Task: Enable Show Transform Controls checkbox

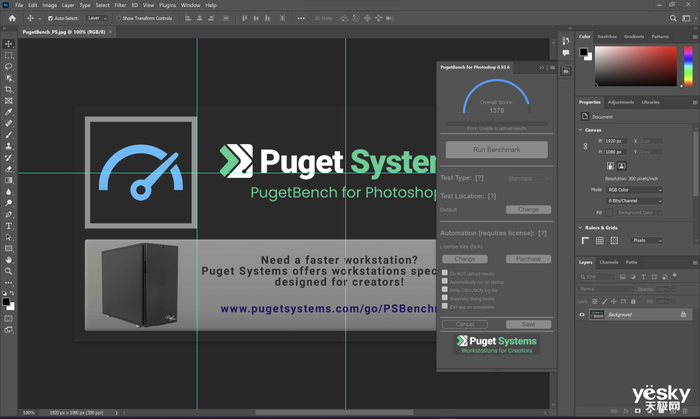Action: [x=118, y=18]
